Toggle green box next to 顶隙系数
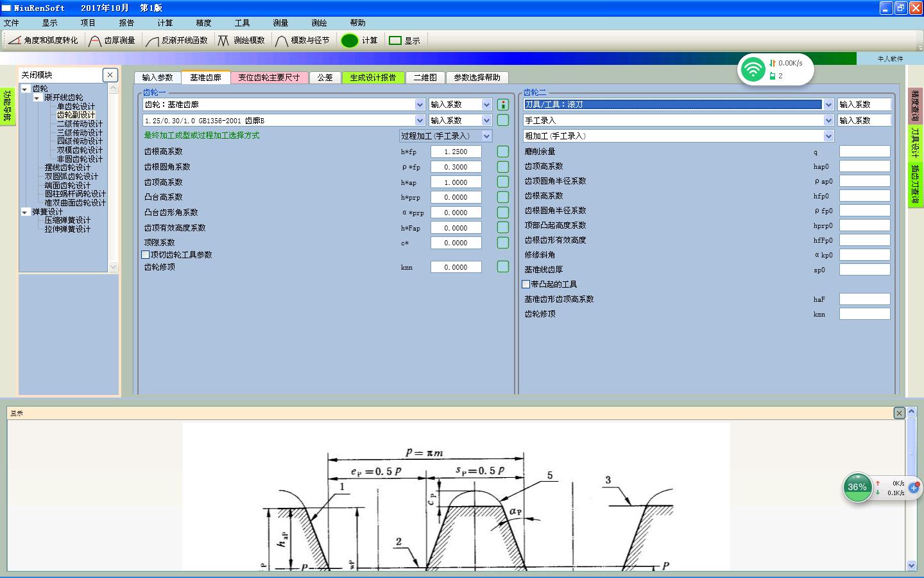This screenshot has height=578, width=924. pyautogui.click(x=503, y=243)
